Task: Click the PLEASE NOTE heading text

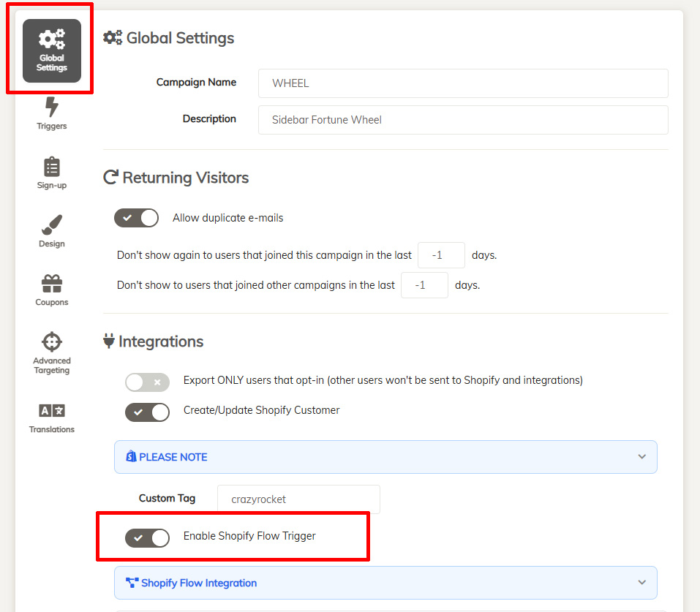Action: coord(173,457)
